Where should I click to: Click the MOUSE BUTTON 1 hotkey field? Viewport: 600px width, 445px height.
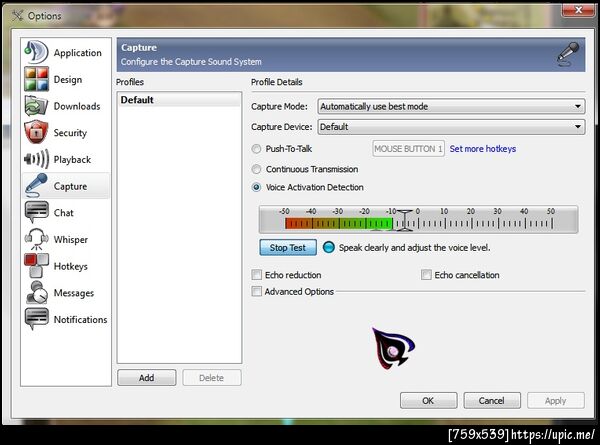408,149
